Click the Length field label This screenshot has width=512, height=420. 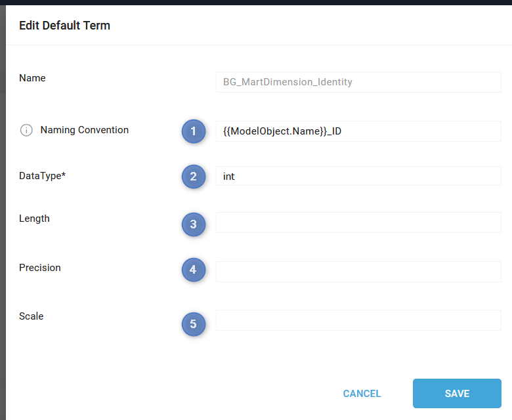coord(34,219)
